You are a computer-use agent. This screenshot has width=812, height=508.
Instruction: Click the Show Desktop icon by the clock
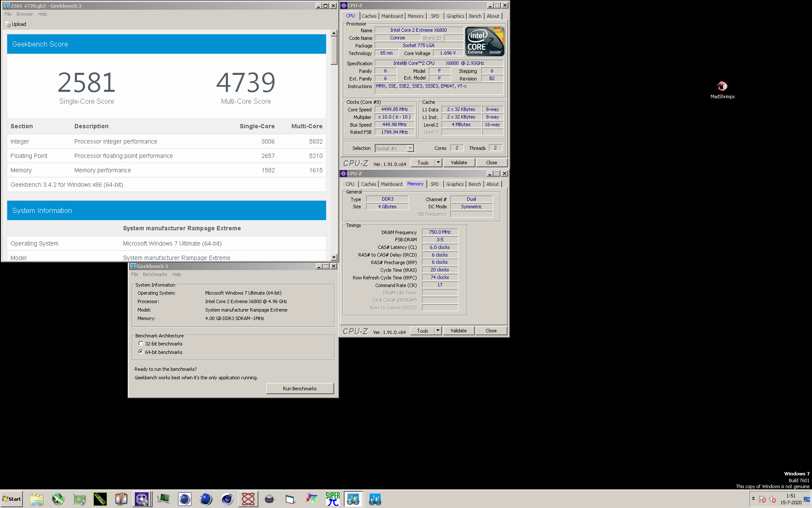(x=807, y=500)
